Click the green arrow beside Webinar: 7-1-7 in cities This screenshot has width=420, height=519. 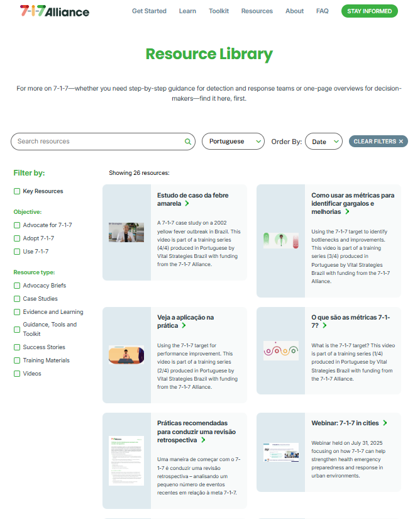tap(385, 423)
